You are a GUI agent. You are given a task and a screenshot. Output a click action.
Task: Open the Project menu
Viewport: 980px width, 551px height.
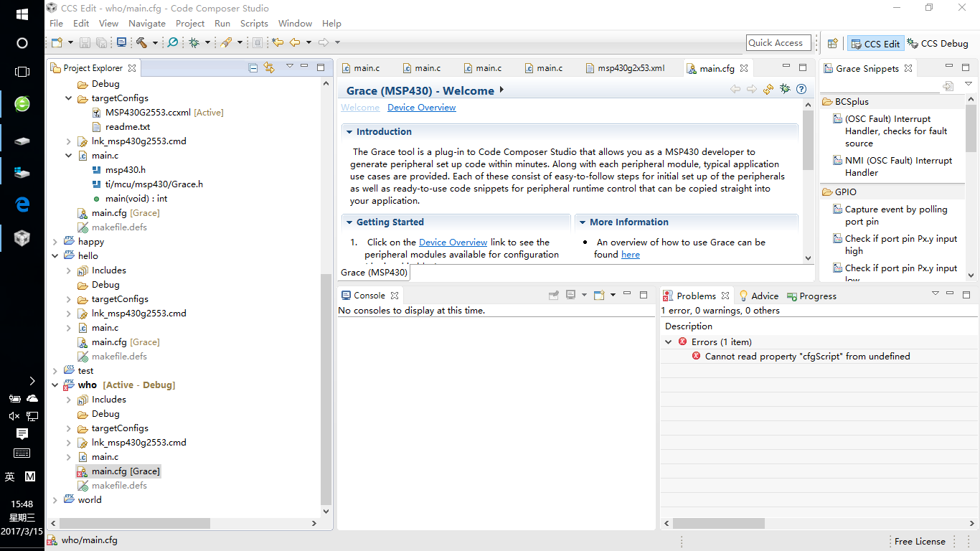coord(190,24)
